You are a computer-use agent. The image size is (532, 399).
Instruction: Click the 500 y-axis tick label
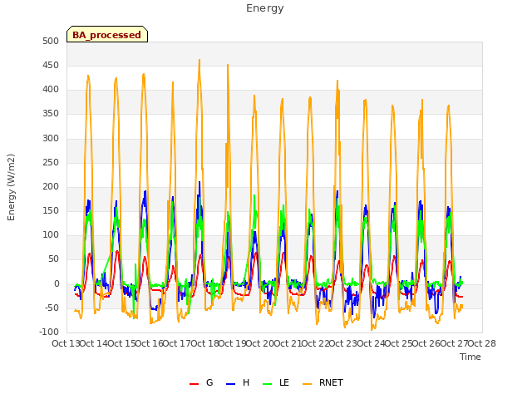tap(51, 41)
